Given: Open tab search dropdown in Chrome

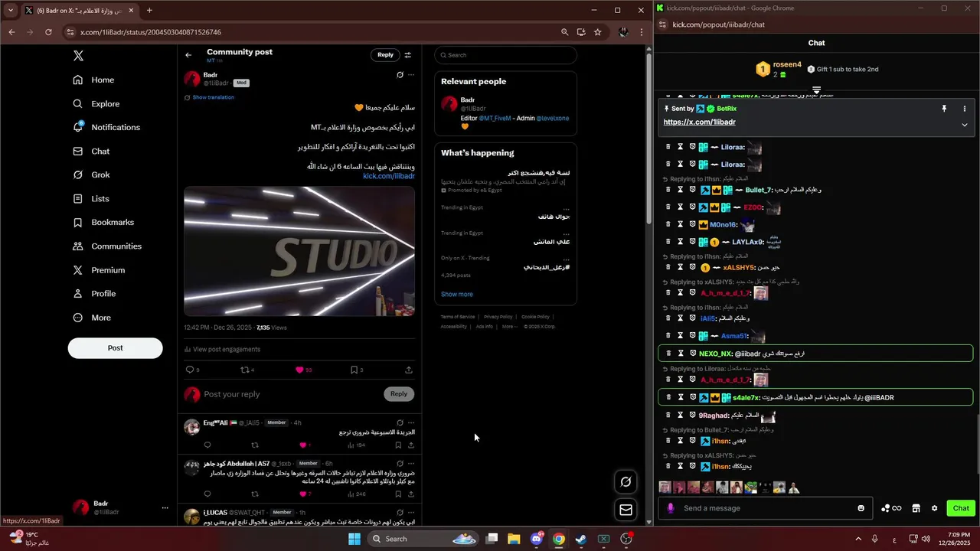Looking at the screenshot, I should 10,11.
